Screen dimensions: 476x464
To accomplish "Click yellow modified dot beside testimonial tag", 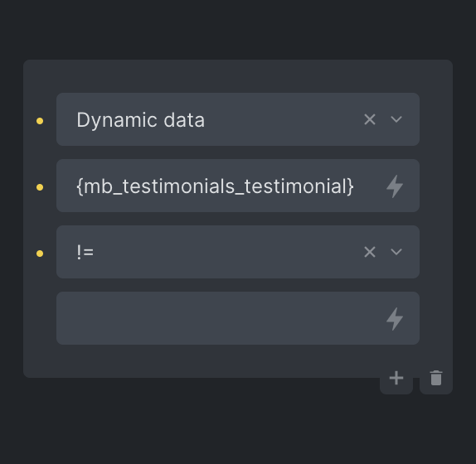I will coord(40,187).
